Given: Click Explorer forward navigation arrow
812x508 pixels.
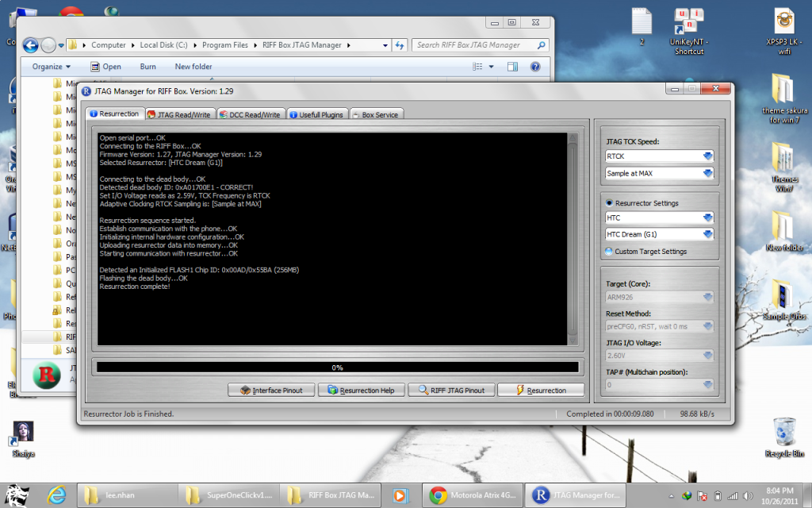Looking at the screenshot, I should point(48,45).
